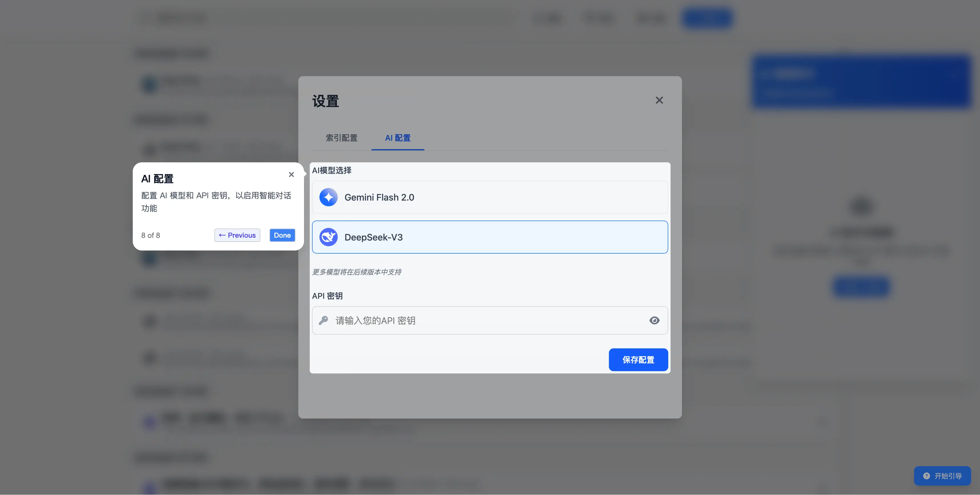
Task: Close the settings dialog with the X icon
Action: coord(659,100)
